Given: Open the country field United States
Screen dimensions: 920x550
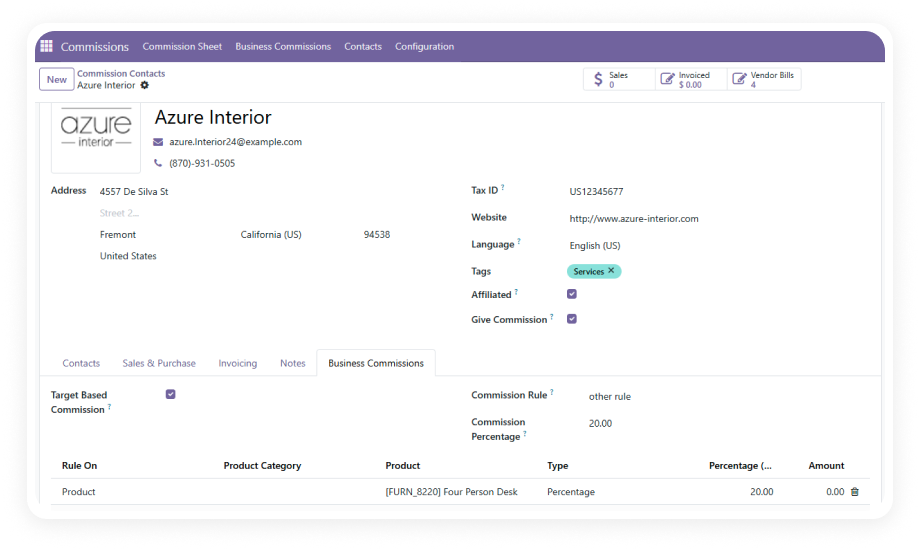Looking at the screenshot, I should (128, 256).
